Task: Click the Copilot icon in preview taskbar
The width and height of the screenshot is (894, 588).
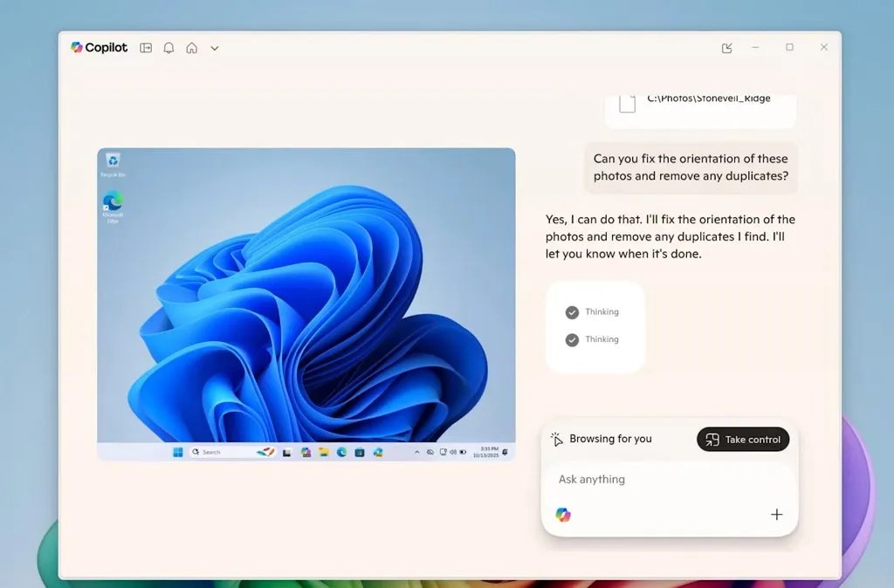Action: [x=306, y=452]
